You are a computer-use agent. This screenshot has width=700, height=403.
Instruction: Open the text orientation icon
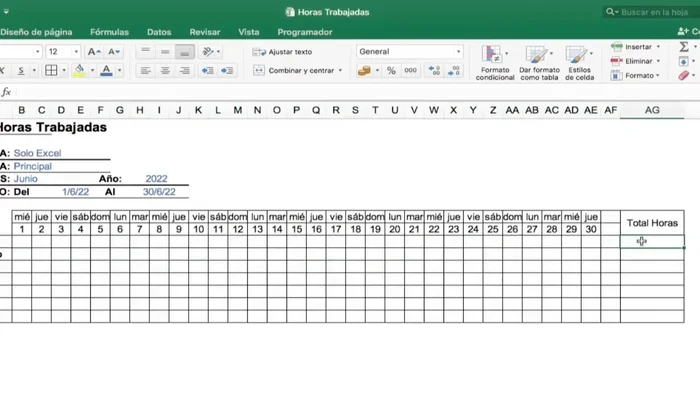(x=208, y=52)
